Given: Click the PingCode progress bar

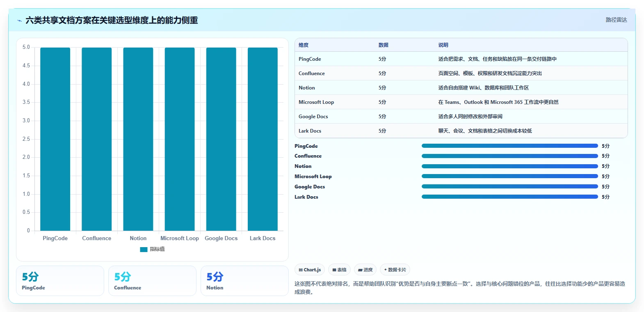Looking at the screenshot, I should click(510, 146).
